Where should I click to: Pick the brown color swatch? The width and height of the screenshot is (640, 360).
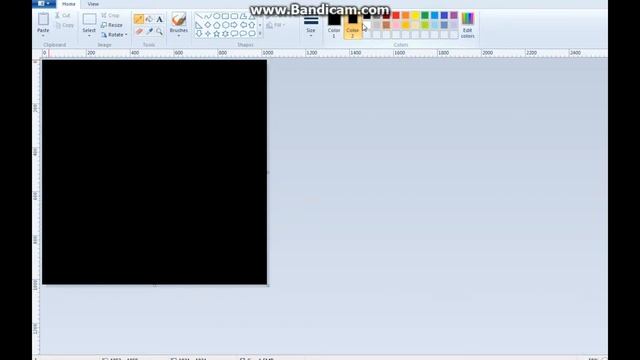[386, 25]
